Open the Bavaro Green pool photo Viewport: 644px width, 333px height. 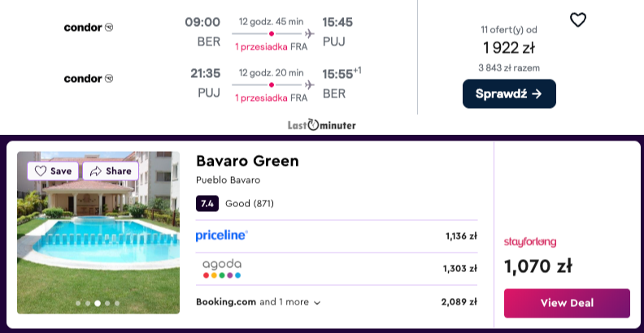click(x=98, y=232)
